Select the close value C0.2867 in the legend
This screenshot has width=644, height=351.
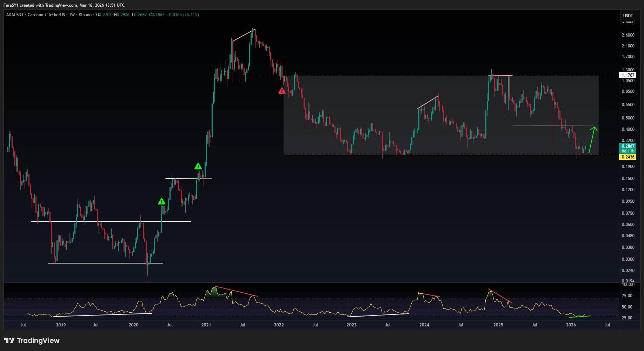157,15
